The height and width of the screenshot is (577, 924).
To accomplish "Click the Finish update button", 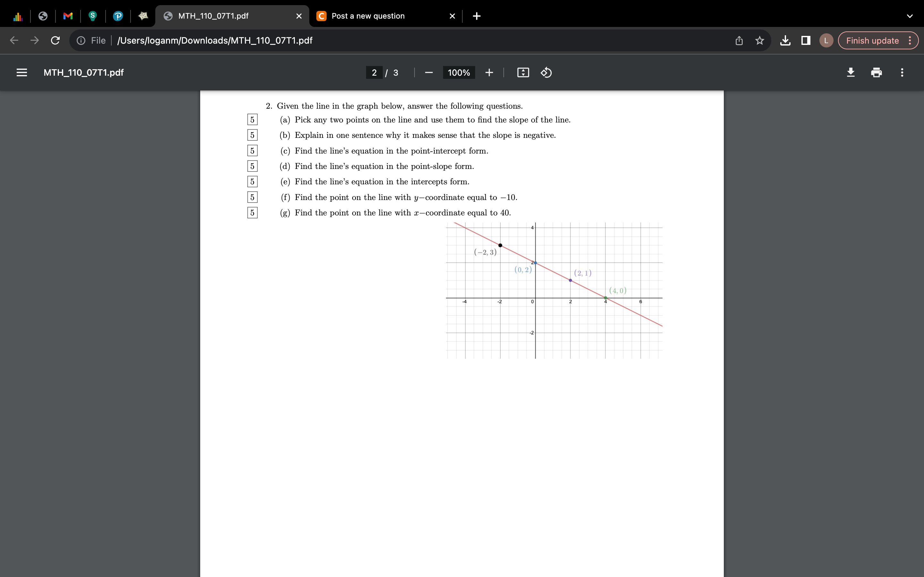I will (x=872, y=40).
